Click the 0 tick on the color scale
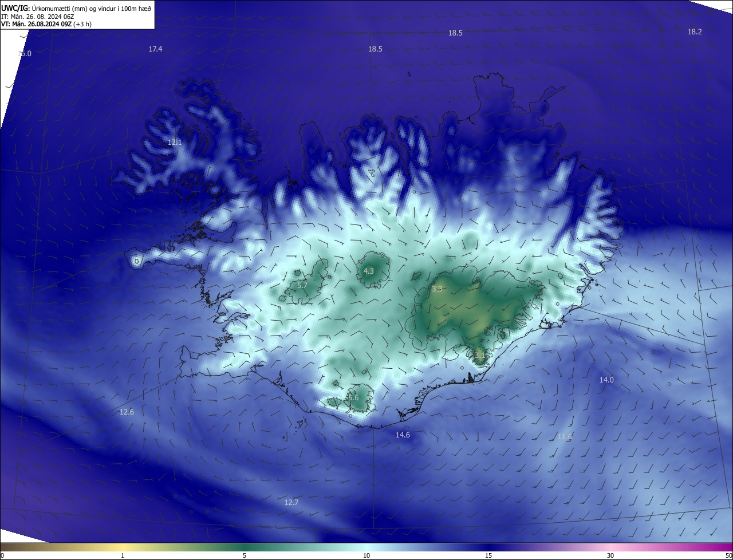This screenshot has width=733, height=560. coord(2,556)
